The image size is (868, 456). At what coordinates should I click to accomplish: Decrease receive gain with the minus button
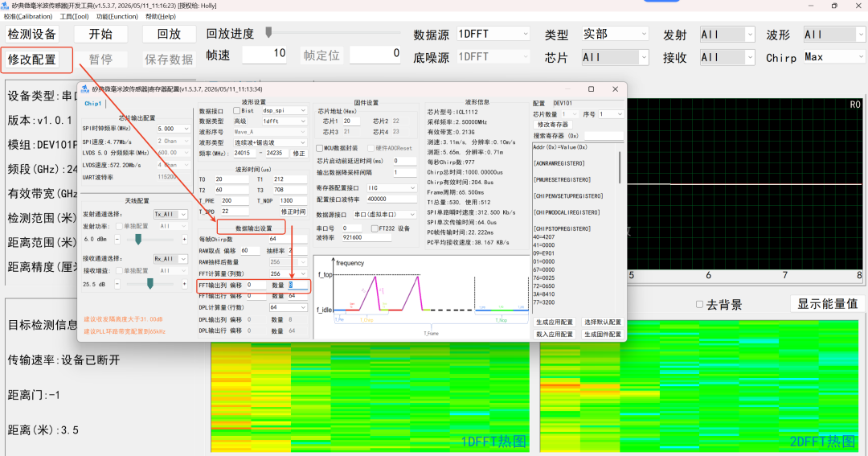(x=117, y=284)
